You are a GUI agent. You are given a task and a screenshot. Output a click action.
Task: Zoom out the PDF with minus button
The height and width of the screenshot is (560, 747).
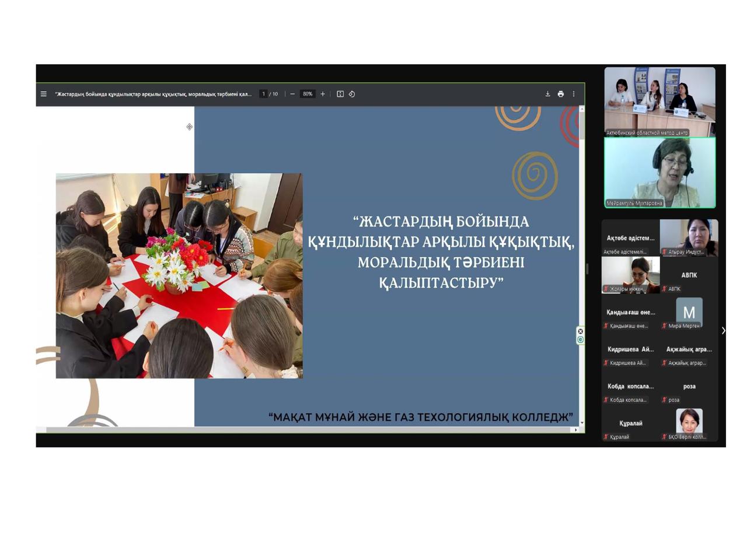(292, 94)
